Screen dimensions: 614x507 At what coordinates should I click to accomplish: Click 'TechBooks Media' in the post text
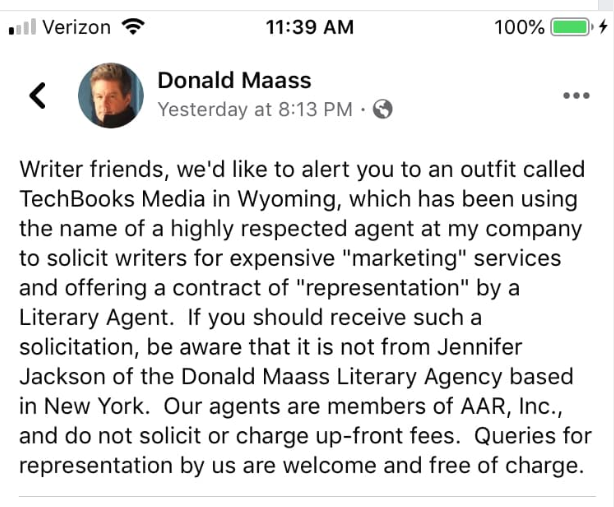(x=103, y=200)
